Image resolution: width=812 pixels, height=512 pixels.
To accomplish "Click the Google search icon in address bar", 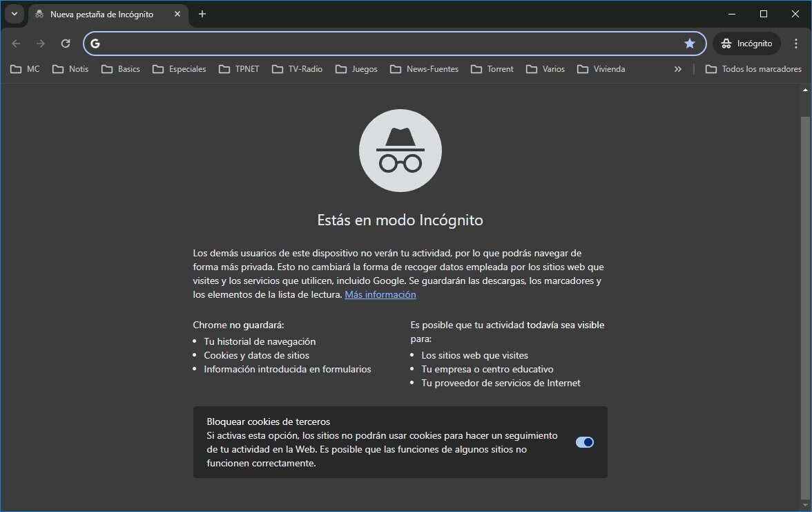I will (95, 43).
